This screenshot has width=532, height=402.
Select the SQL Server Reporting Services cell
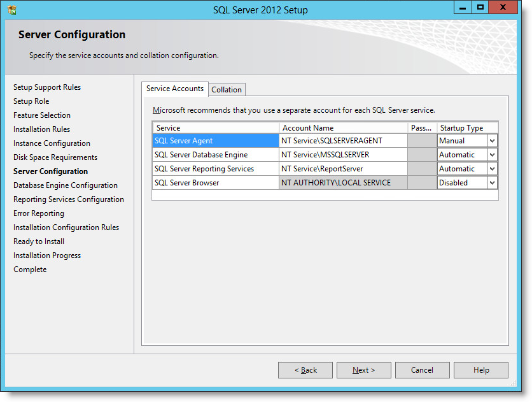coord(216,169)
